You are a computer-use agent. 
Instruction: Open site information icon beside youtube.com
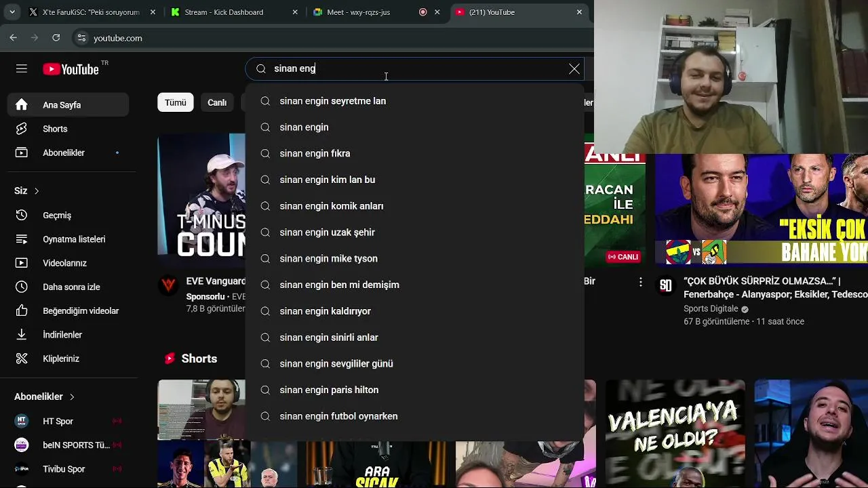tap(81, 38)
